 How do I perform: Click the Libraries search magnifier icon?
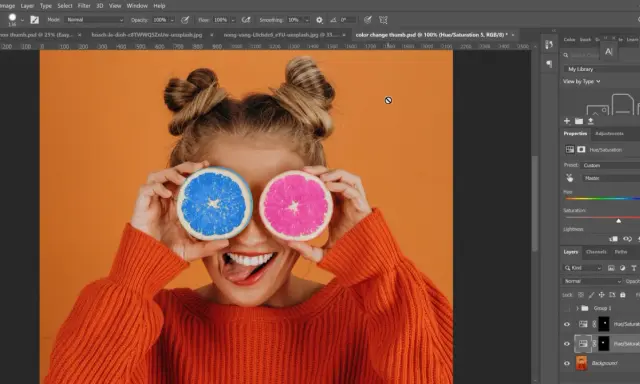tap(566, 55)
